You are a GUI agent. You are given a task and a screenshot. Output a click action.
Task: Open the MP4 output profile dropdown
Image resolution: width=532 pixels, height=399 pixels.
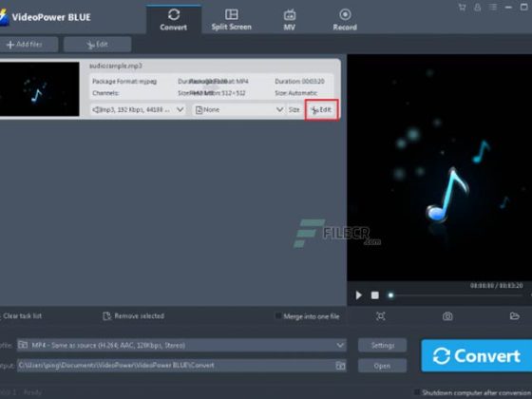181,345
